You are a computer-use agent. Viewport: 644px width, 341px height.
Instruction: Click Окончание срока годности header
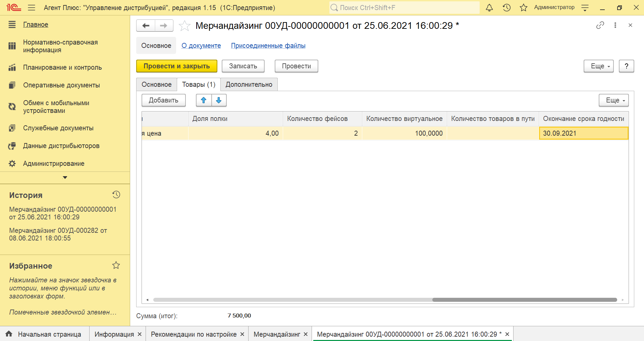(x=584, y=119)
